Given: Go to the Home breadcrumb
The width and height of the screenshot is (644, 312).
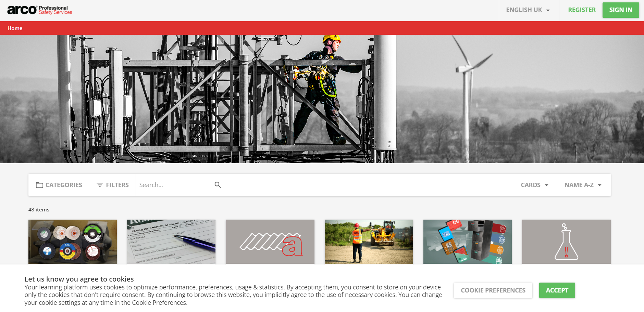Looking at the screenshot, I should (x=15, y=28).
